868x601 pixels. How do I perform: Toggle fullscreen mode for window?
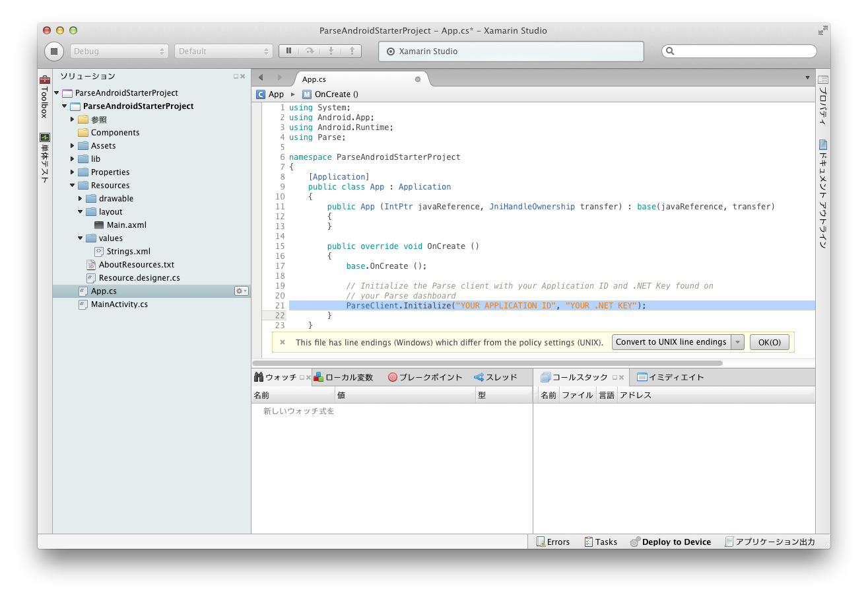click(822, 30)
